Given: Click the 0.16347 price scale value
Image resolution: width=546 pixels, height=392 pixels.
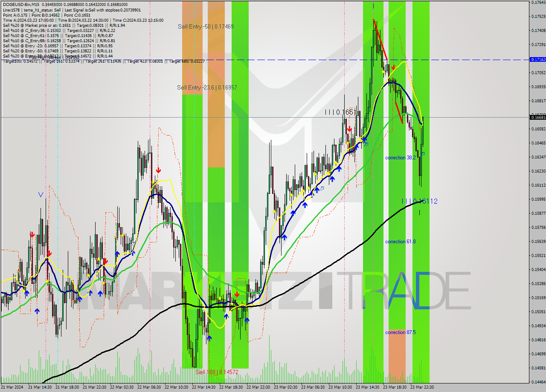Looking at the screenshot, I should pyautogui.click(x=538, y=157).
